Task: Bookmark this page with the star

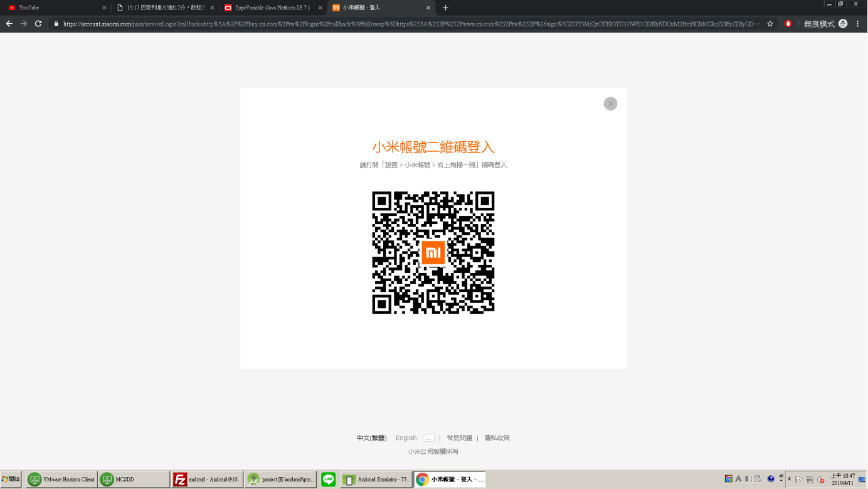Action: click(x=770, y=24)
